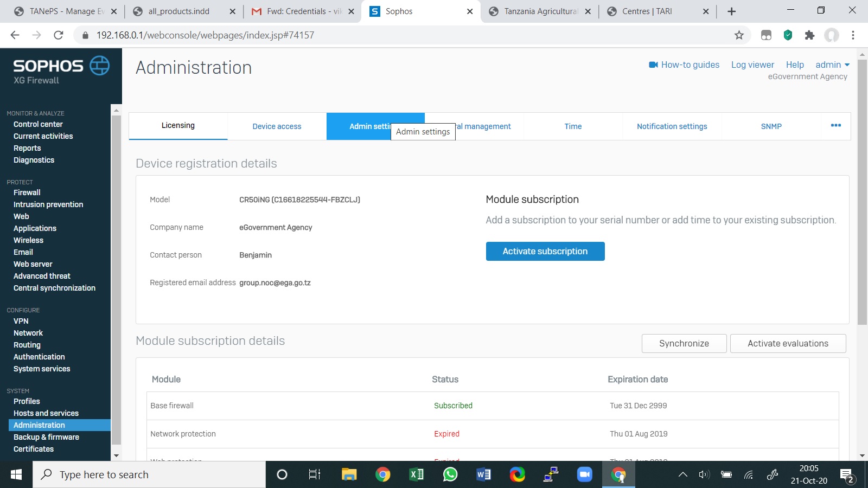
Task: Click the Activate subscription button
Action: [x=545, y=251]
